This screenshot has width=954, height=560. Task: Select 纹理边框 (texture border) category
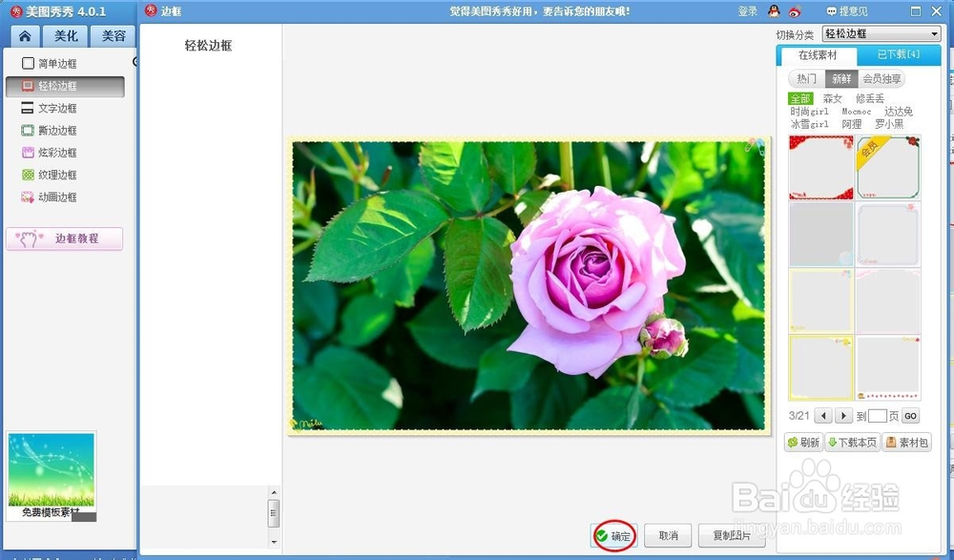(57, 175)
